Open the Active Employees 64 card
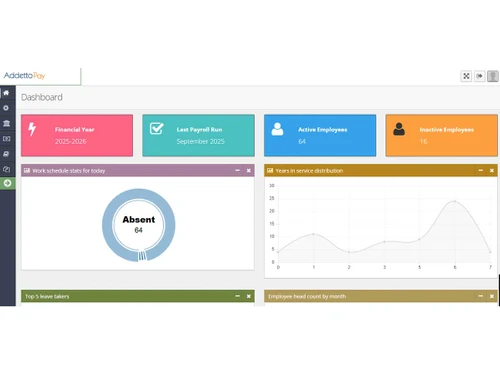The image size is (500, 375). (x=320, y=135)
